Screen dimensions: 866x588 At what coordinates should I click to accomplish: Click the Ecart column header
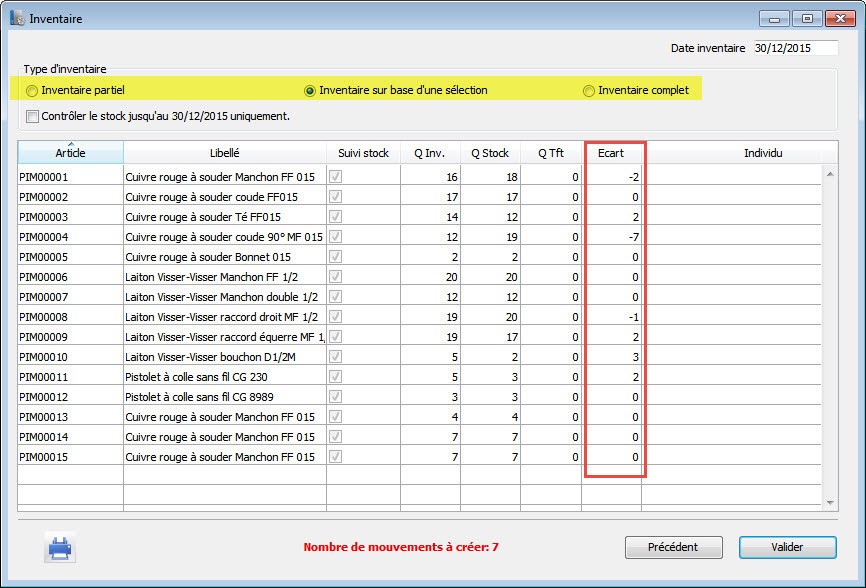coord(611,153)
